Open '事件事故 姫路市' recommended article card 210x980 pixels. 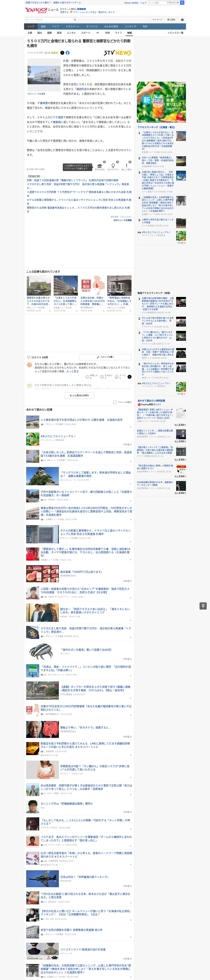tap(93, 294)
